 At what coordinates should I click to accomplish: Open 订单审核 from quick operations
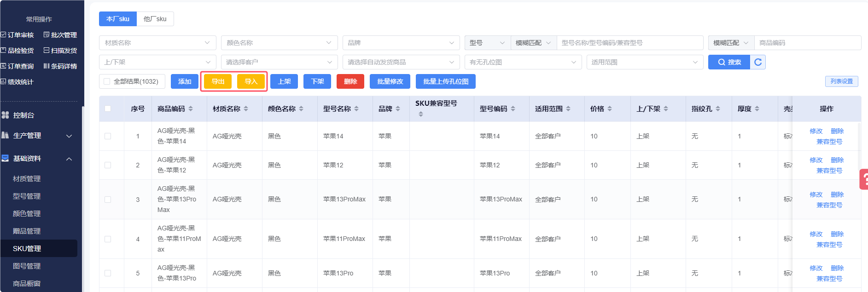17,35
